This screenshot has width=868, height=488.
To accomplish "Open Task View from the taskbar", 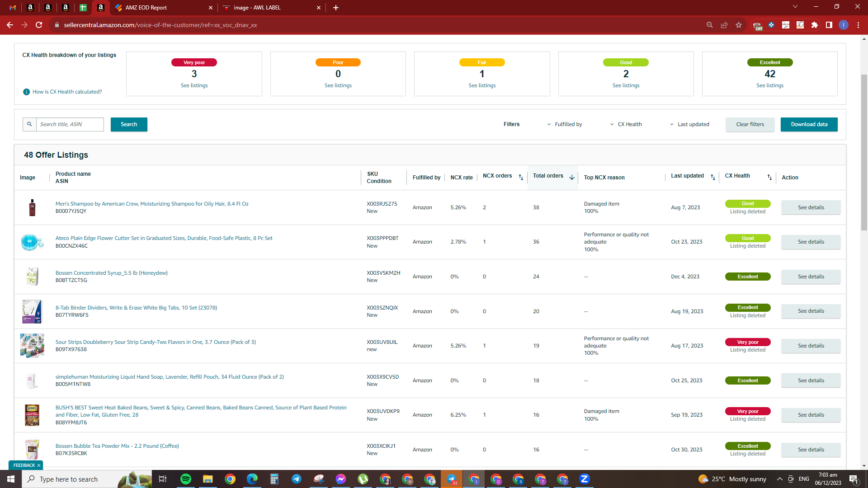I will coord(163,479).
